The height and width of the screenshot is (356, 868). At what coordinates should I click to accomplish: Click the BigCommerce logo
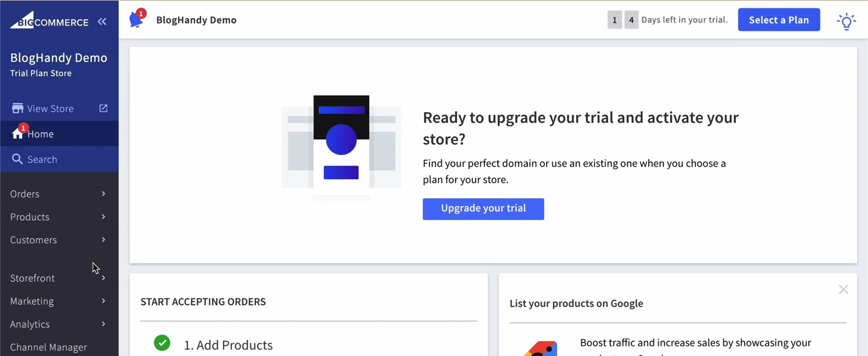click(x=49, y=21)
